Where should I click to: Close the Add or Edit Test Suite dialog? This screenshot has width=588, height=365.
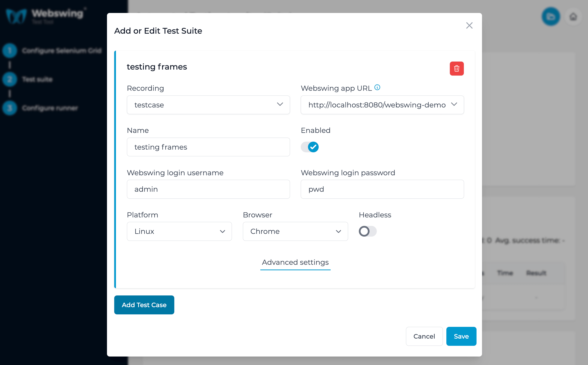tap(469, 25)
